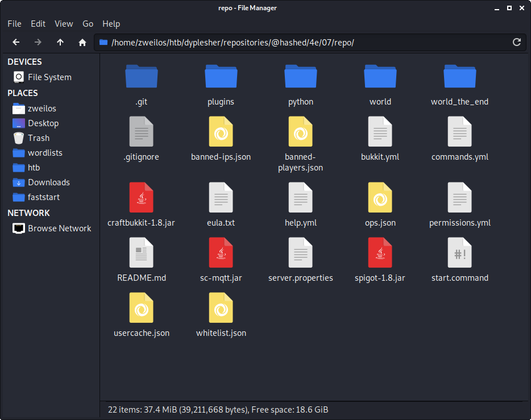The image size is (531, 420).
Task: Select the README.md file icon
Action: click(142, 253)
